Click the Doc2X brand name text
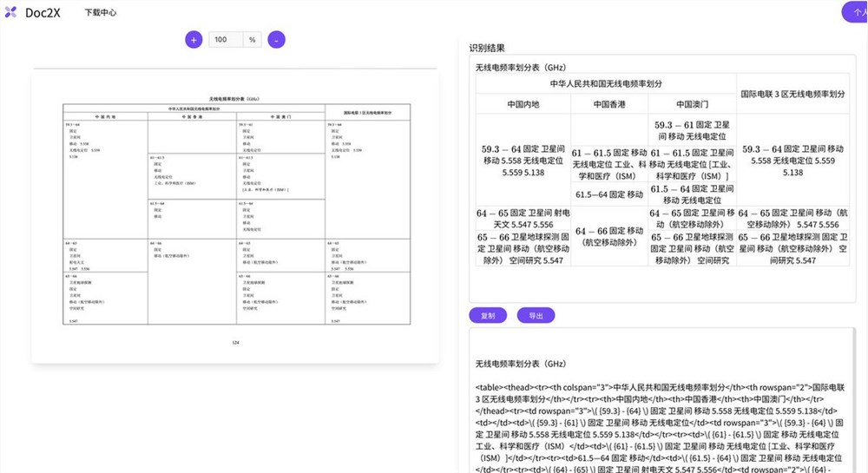The width and height of the screenshot is (868, 473). point(42,13)
